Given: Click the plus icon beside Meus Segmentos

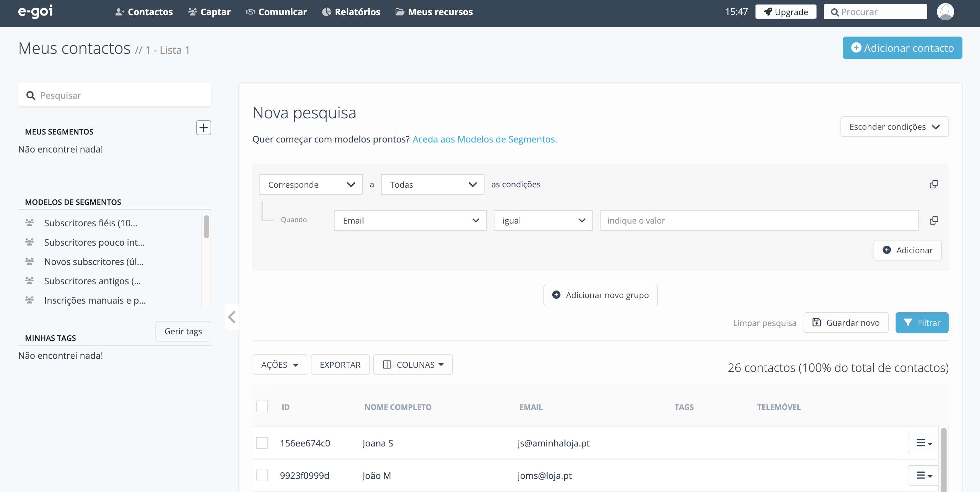Looking at the screenshot, I should 204,128.
